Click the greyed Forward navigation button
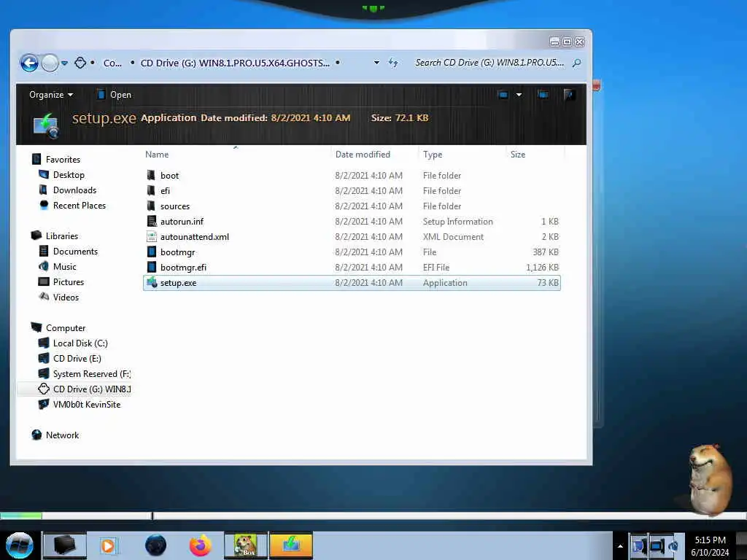747x560 pixels. click(50, 63)
